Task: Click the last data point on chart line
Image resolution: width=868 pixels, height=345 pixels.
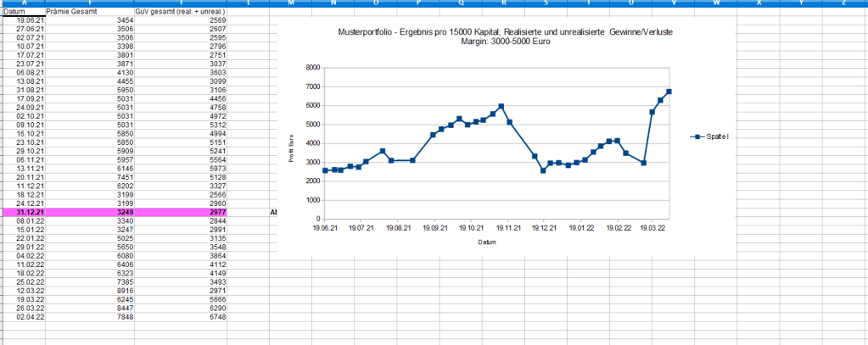Action: [669, 92]
